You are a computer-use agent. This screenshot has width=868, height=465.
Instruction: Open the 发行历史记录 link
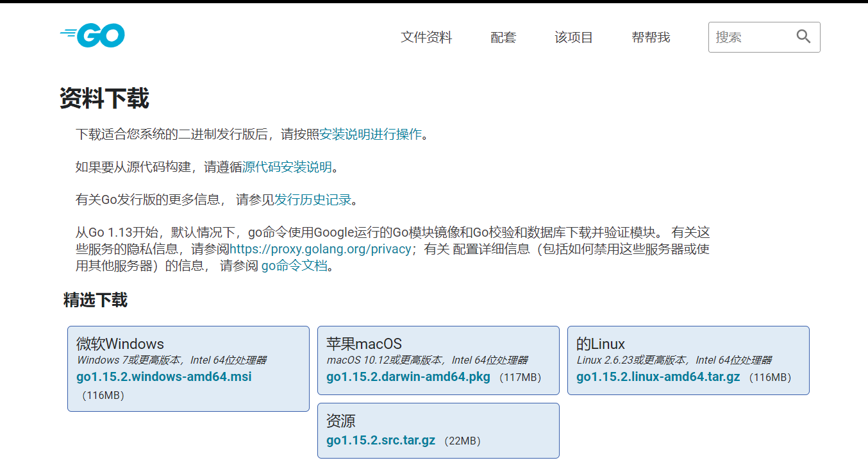tap(313, 199)
